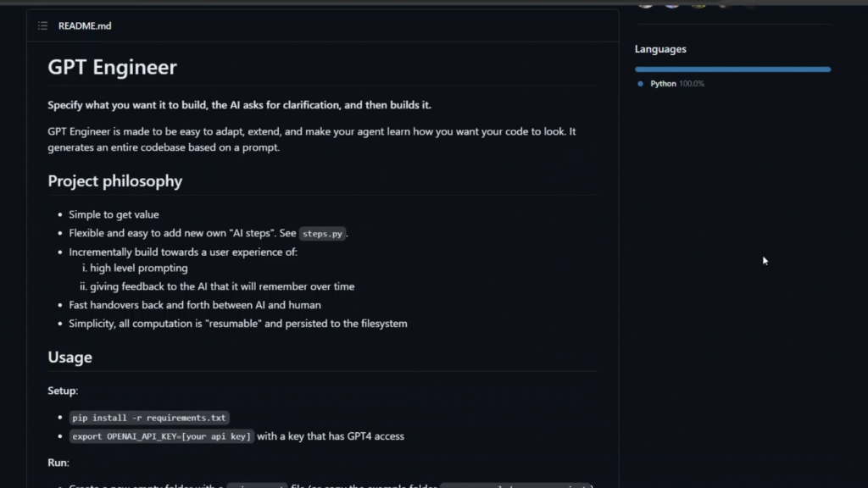Click the GPT Engineer heading
The width and height of the screenshot is (868, 488).
[112, 68]
